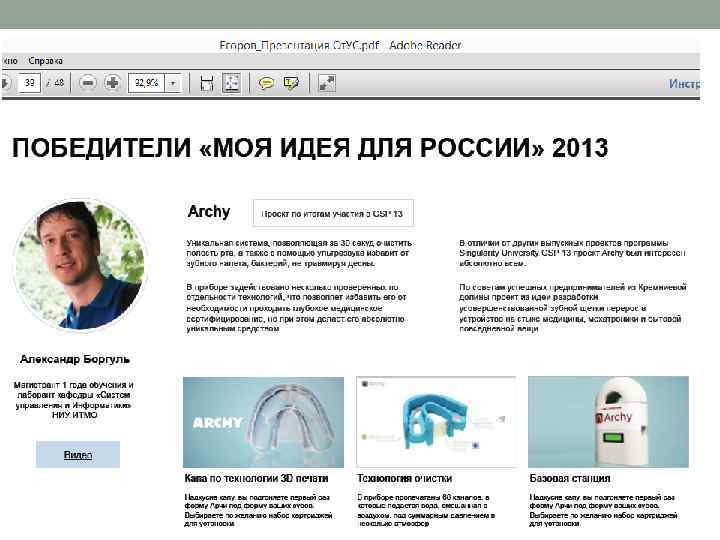
Task: Click the heading Технология очистки
Action: pos(405,478)
